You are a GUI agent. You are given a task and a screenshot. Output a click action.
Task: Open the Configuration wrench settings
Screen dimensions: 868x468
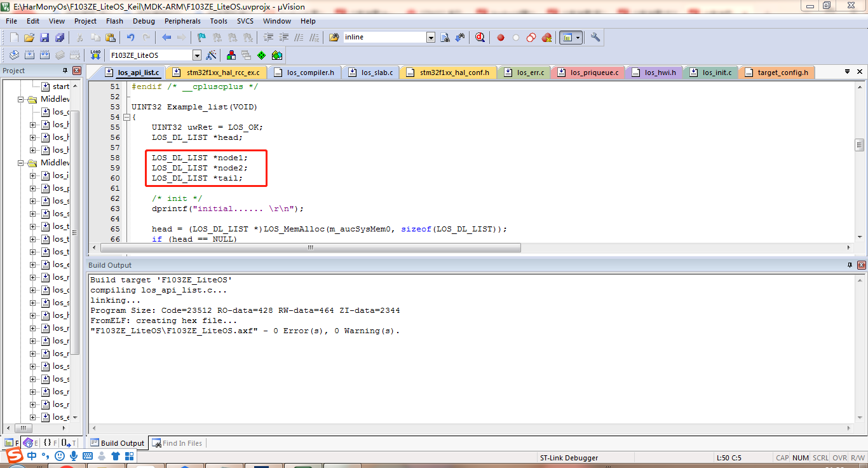(595, 37)
